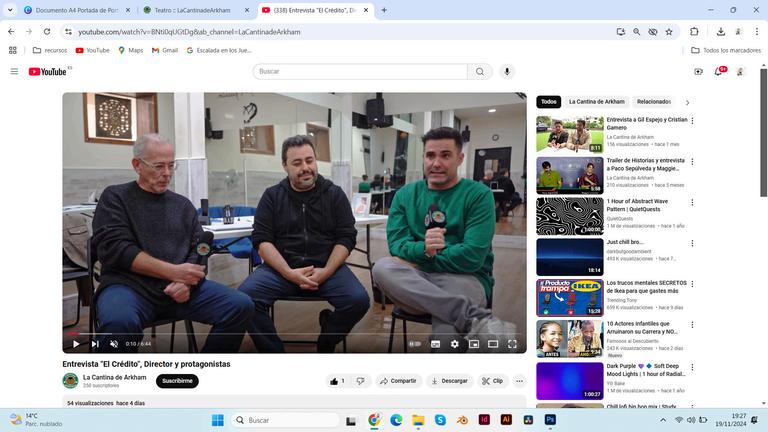Play the video with the play button
Screen dimensions: 768x432
click(76, 344)
